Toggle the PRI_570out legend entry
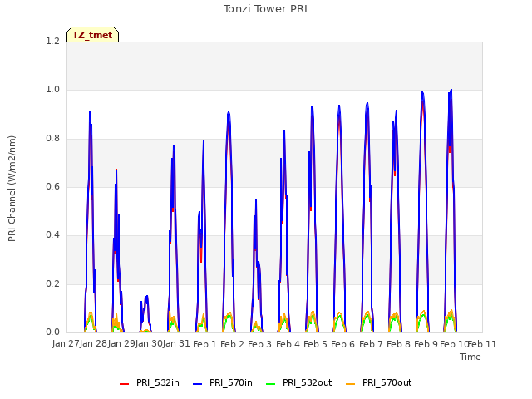 click(x=379, y=382)
